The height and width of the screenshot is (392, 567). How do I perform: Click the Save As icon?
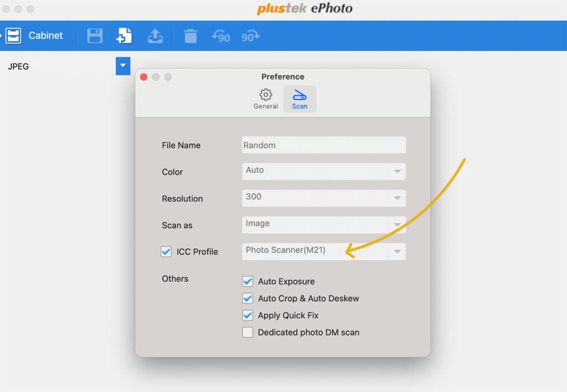pos(124,35)
